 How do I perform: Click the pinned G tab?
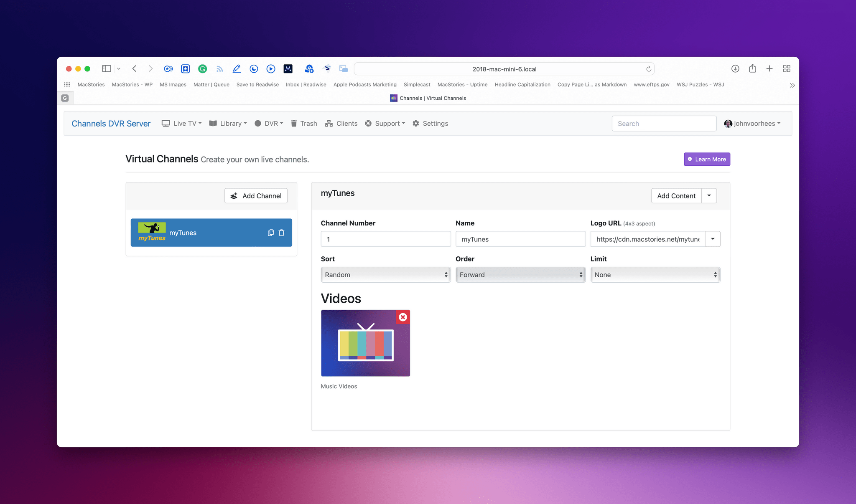coord(65,98)
